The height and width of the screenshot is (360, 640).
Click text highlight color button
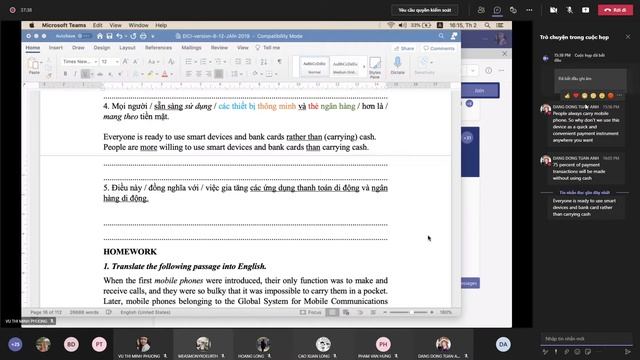pos(150,74)
